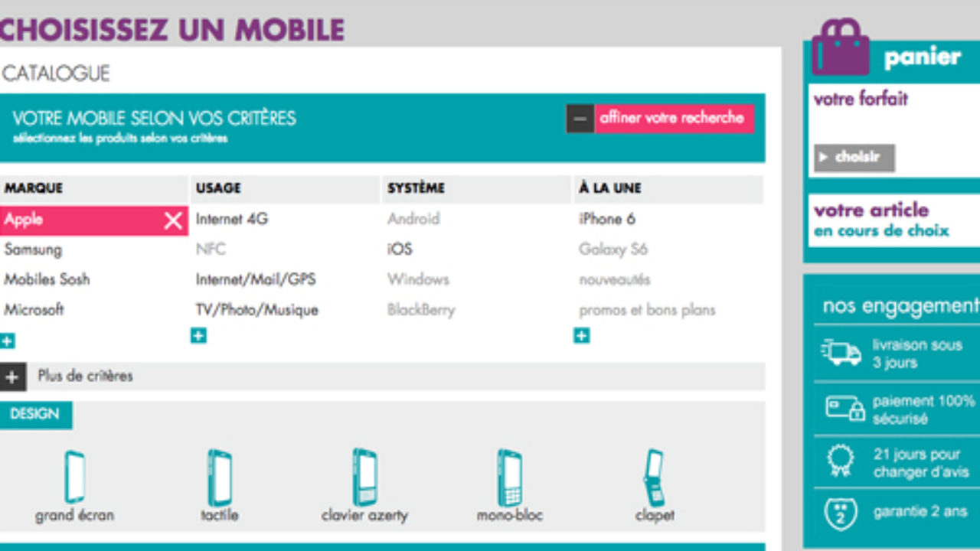980x551 pixels.
Task: Click livraison sous 3 jours text
Action: 917,354
